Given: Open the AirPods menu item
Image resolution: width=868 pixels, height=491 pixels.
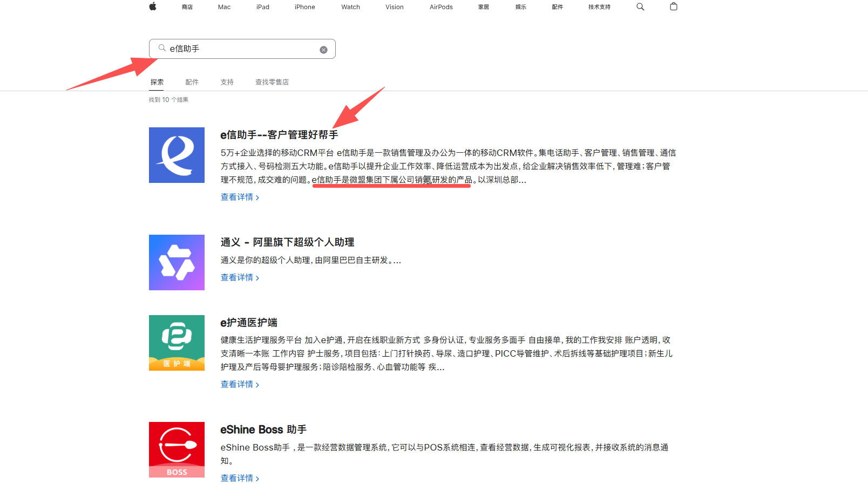Looking at the screenshot, I should tap(440, 6).
